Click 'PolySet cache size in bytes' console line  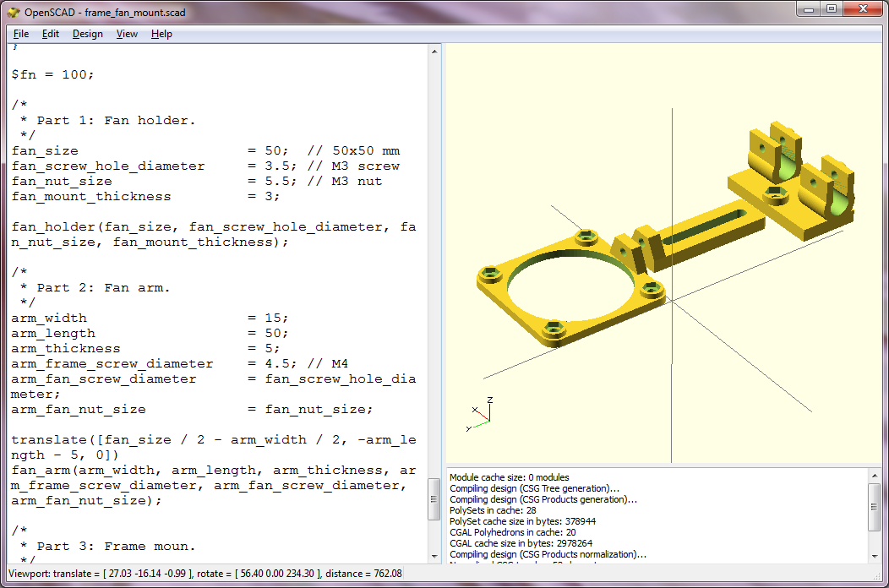[x=523, y=521]
